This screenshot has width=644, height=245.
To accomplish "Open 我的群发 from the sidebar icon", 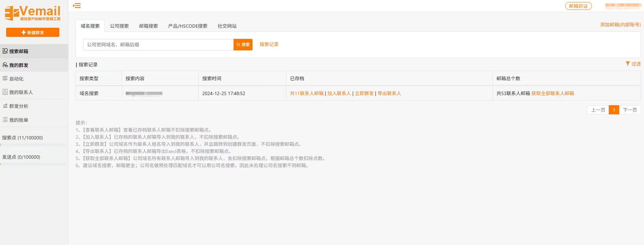I will (5, 65).
